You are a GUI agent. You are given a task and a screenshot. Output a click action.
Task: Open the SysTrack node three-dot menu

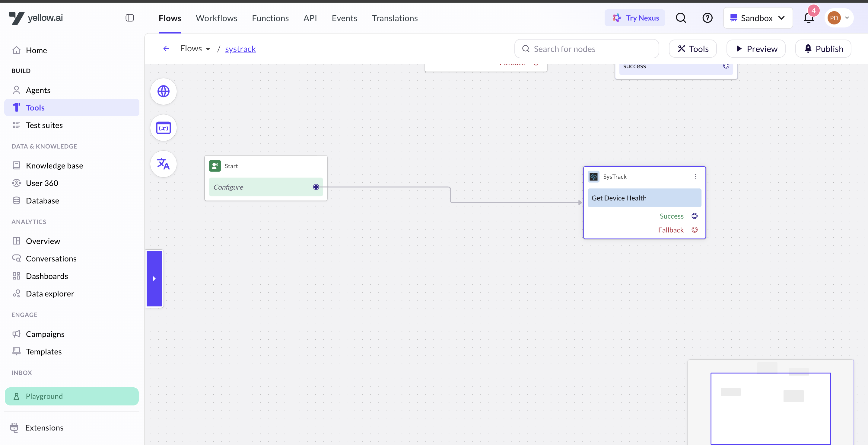(x=695, y=177)
